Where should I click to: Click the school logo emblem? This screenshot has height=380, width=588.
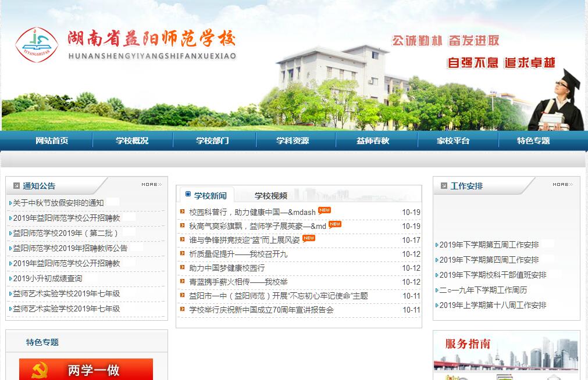point(37,45)
